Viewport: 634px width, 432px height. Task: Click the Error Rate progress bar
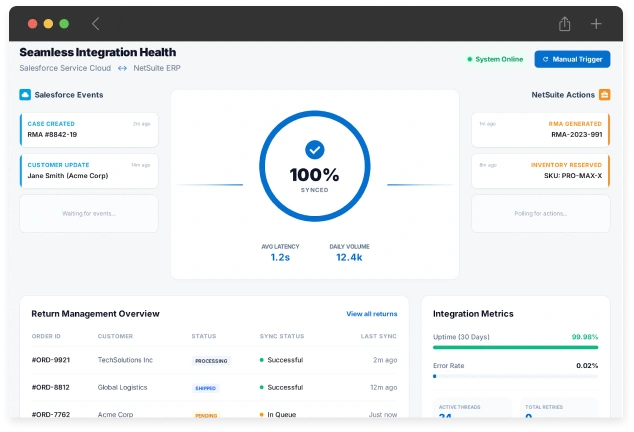pyautogui.click(x=516, y=376)
